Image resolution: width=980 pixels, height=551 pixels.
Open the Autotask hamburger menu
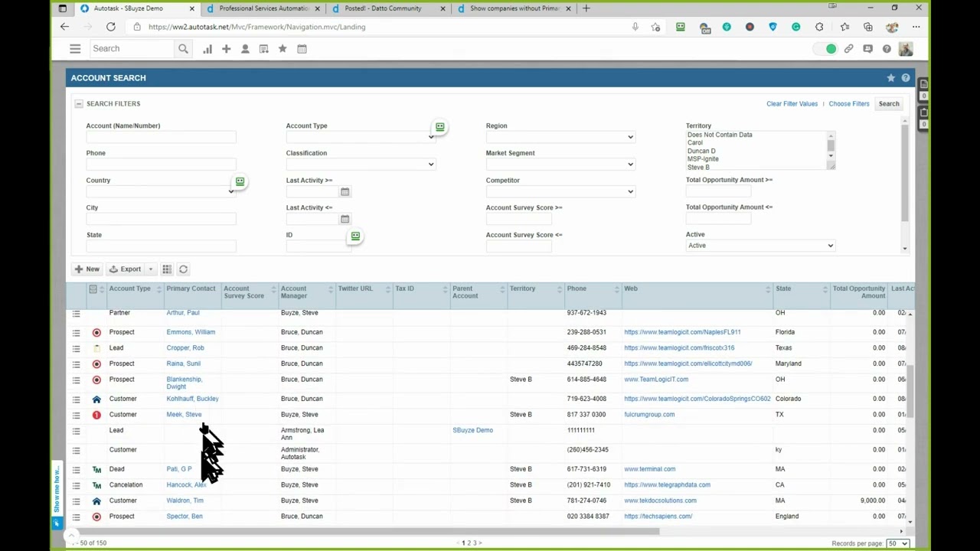tap(75, 49)
